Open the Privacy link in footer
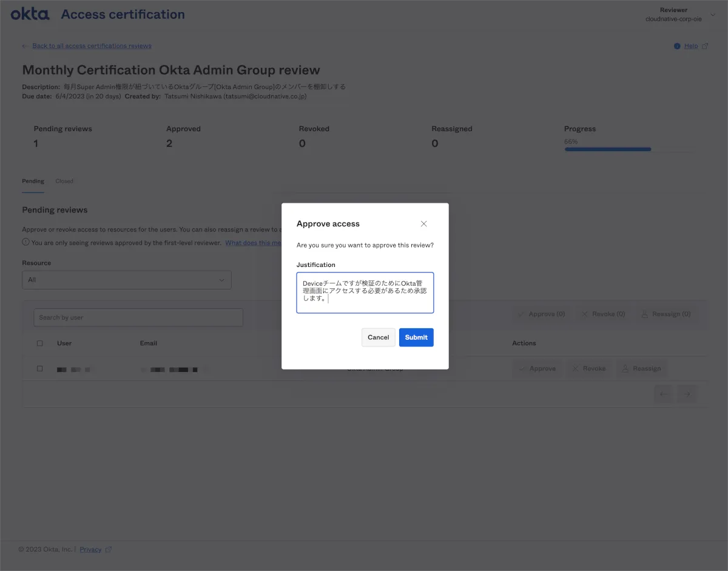 click(90, 550)
